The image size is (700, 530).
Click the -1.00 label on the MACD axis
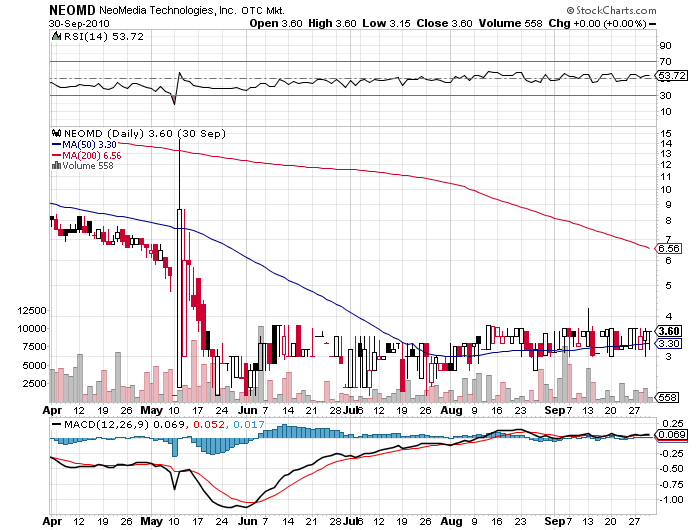(671, 500)
